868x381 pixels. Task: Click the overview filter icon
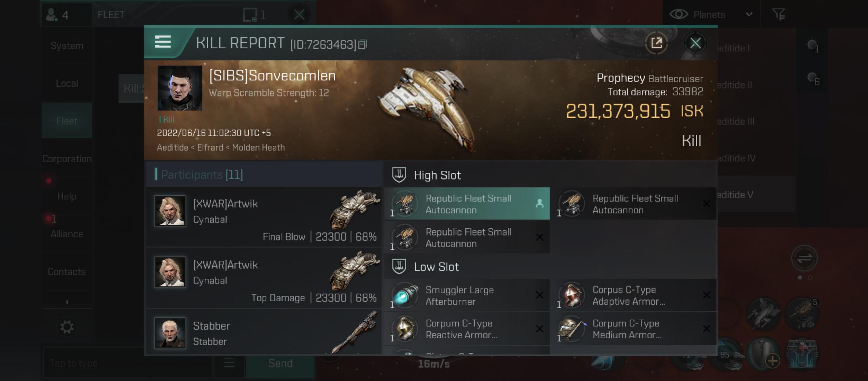click(x=778, y=14)
